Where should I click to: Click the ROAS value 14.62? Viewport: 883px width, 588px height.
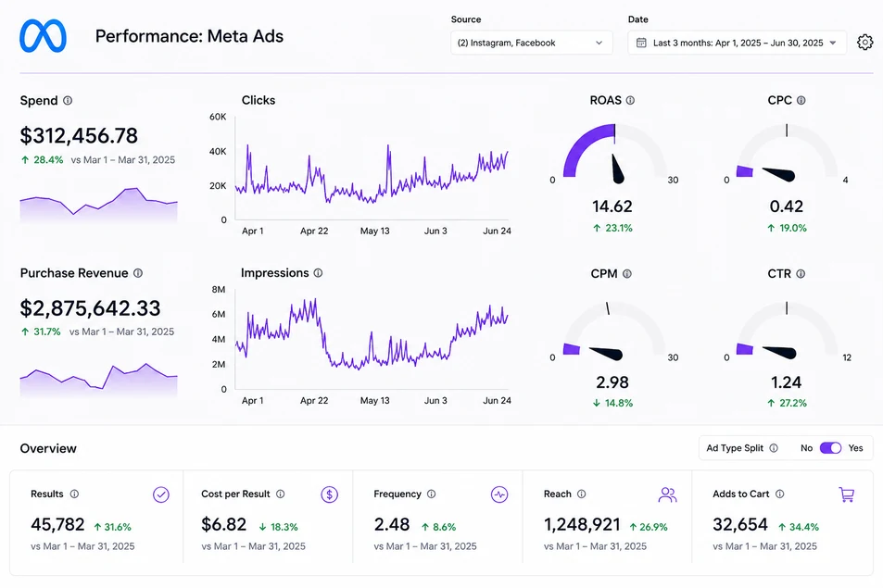[612, 206]
